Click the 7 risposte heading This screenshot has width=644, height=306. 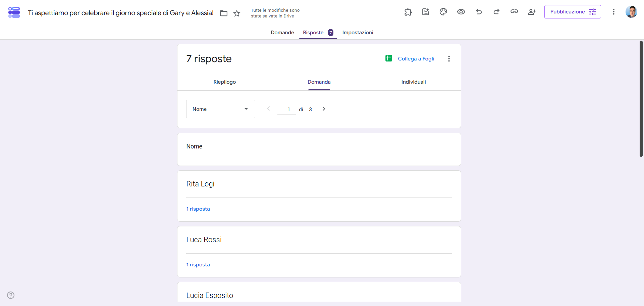point(209,59)
